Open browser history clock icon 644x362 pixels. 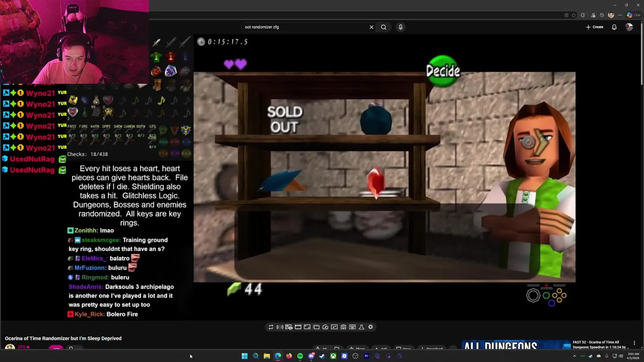coord(602,15)
